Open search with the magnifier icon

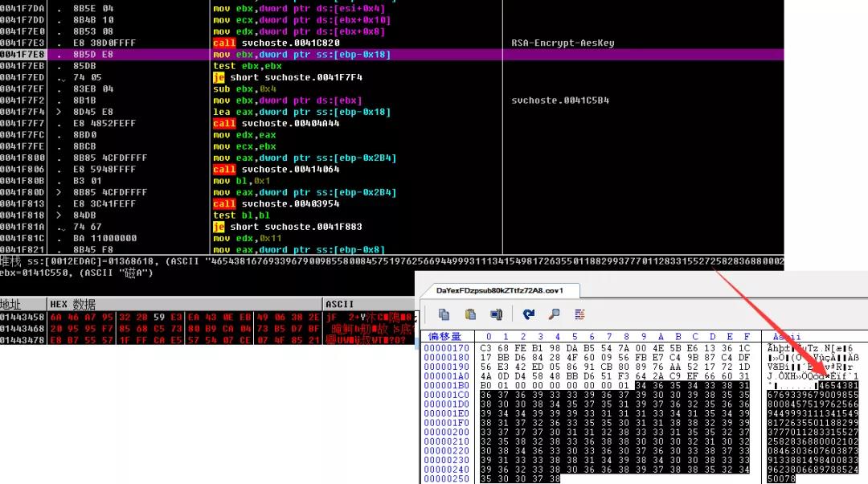pos(554,314)
